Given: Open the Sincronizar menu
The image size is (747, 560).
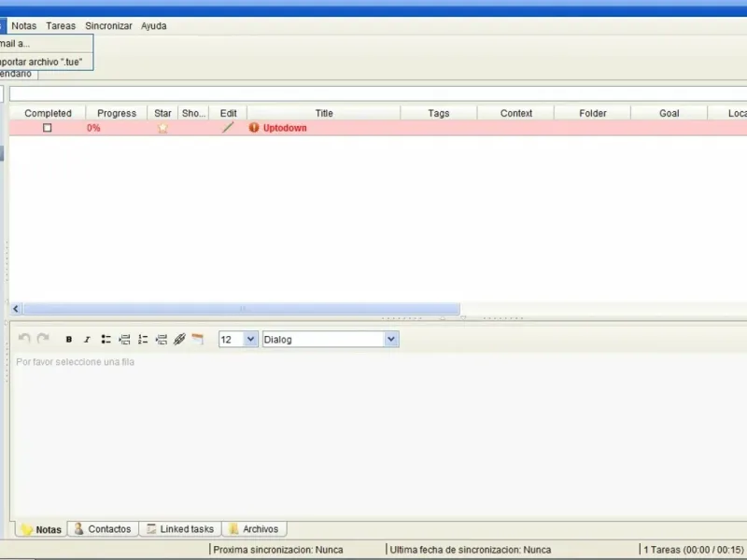Looking at the screenshot, I should point(108,26).
